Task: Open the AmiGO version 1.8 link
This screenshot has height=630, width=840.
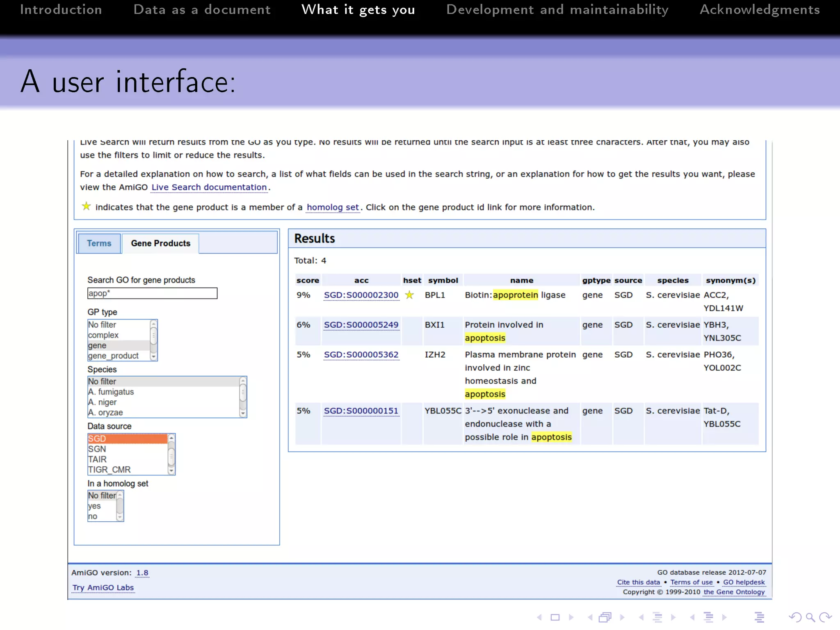Action: (x=142, y=573)
